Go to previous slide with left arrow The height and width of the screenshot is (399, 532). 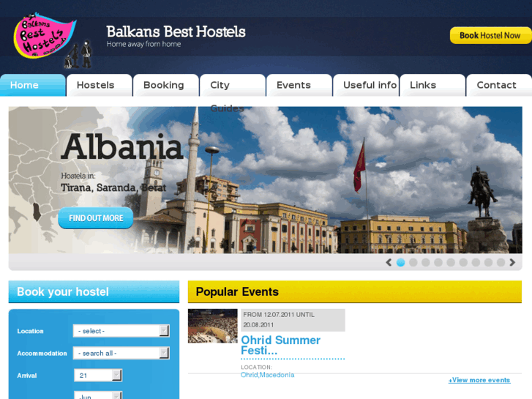point(389,263)
